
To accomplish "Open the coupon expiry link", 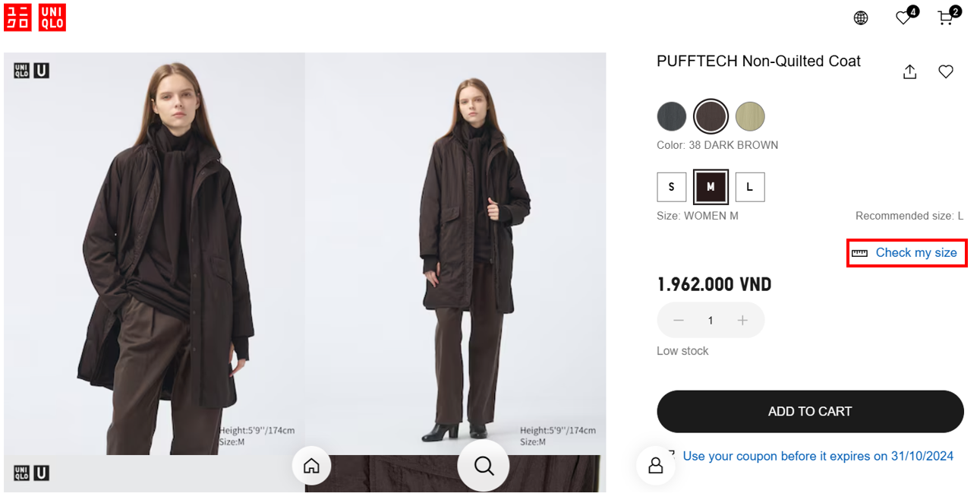I will pos(818,456).
